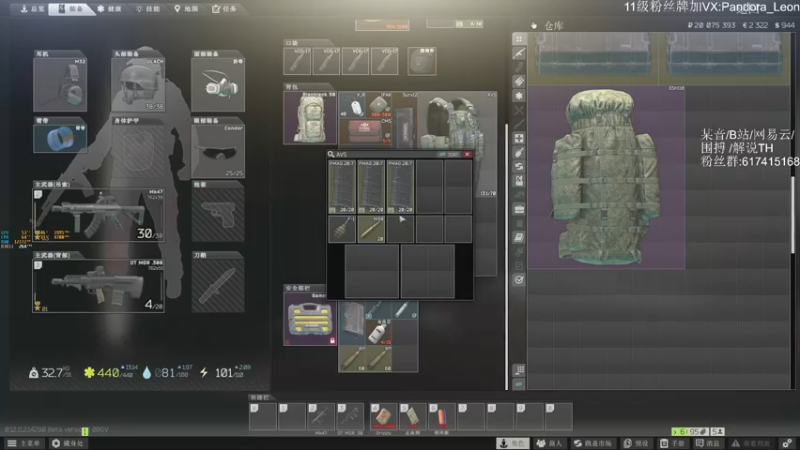Open the 预设 presets screen

tap(636, 443)
